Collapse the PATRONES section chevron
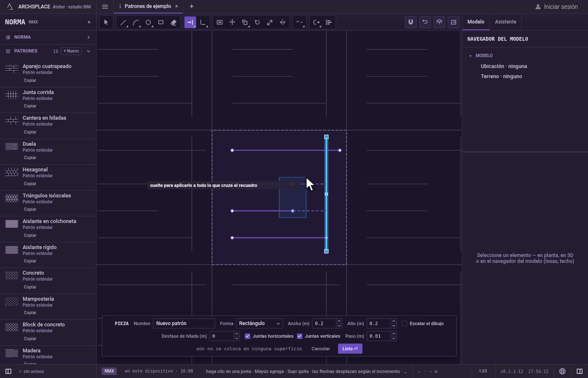Image resolution: width=588 pixels, height=378 pixels. click(89, 51)
